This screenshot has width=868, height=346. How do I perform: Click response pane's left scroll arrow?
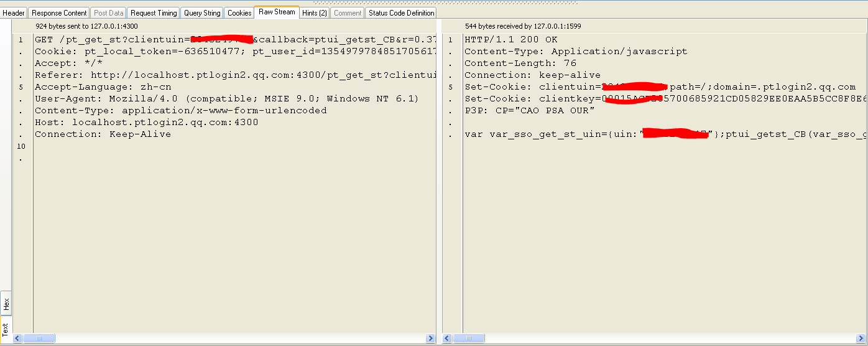(x=447, y=339)
